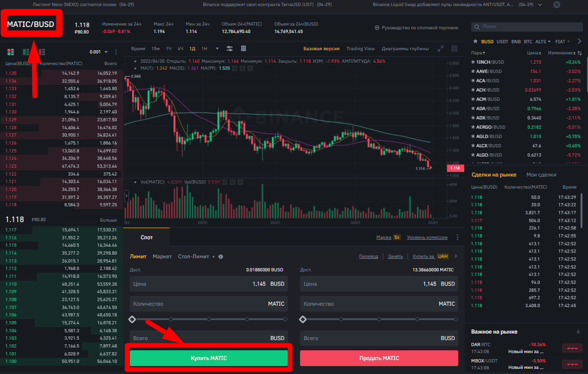
Task: Collapse volume indicator legend arrow
Action: 135,183
